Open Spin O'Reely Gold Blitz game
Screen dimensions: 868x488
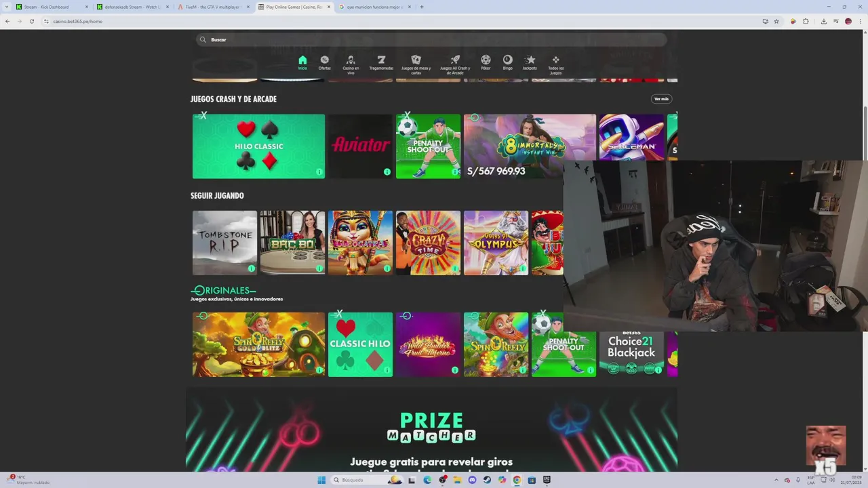tap(258, 344)
